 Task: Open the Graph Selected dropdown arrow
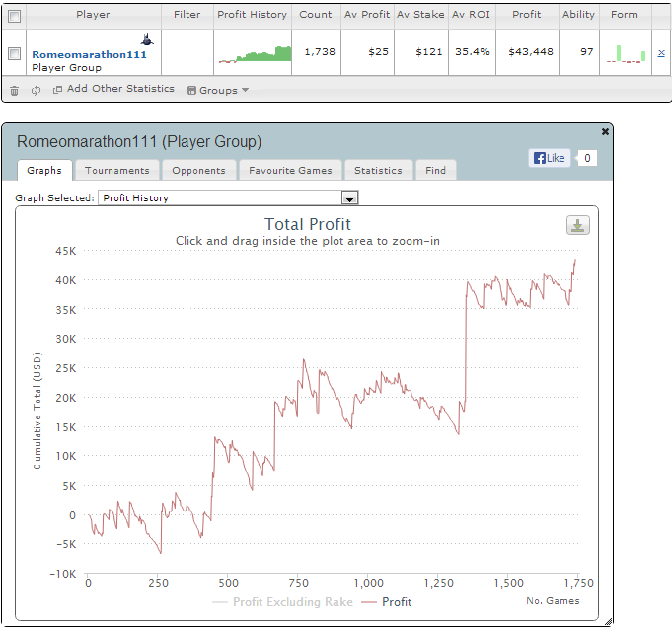[x=349, y=198]
